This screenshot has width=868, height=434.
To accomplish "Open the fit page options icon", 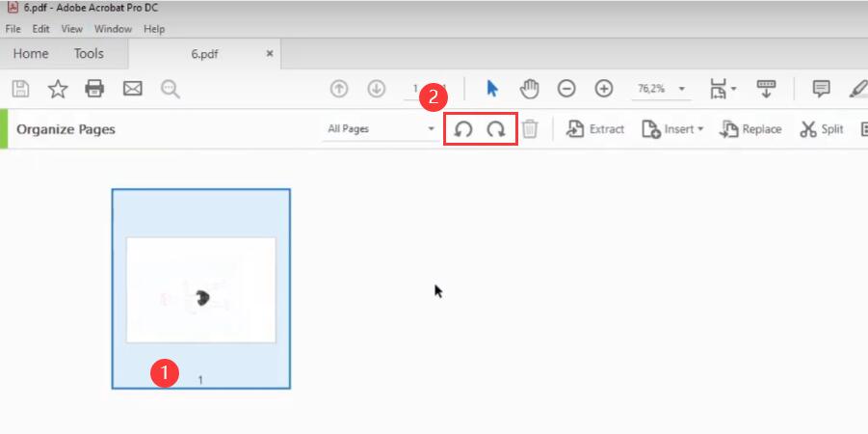I will 722,89.
